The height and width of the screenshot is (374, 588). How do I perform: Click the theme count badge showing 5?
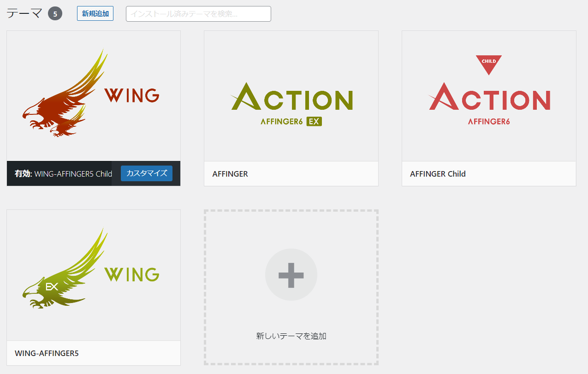click(55, 13)
